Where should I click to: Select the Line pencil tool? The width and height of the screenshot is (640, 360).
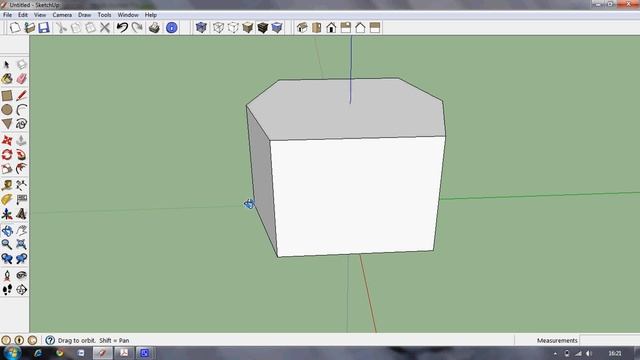[x=21, y=96]
